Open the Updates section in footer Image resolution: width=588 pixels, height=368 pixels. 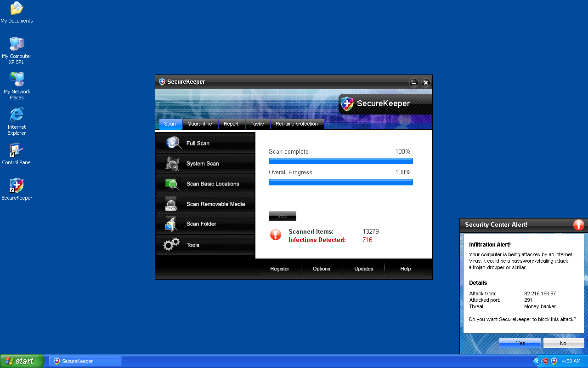tap(363, 269)
